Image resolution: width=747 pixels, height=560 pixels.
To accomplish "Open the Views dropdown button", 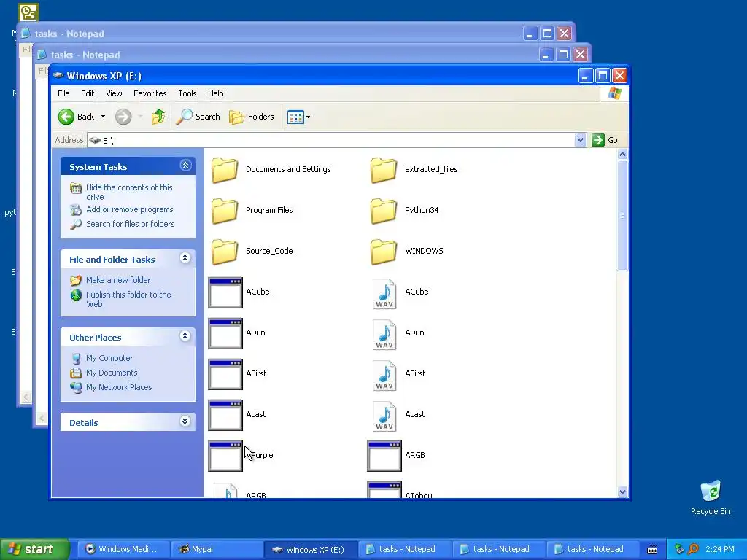I will click(x=298, y=117).
